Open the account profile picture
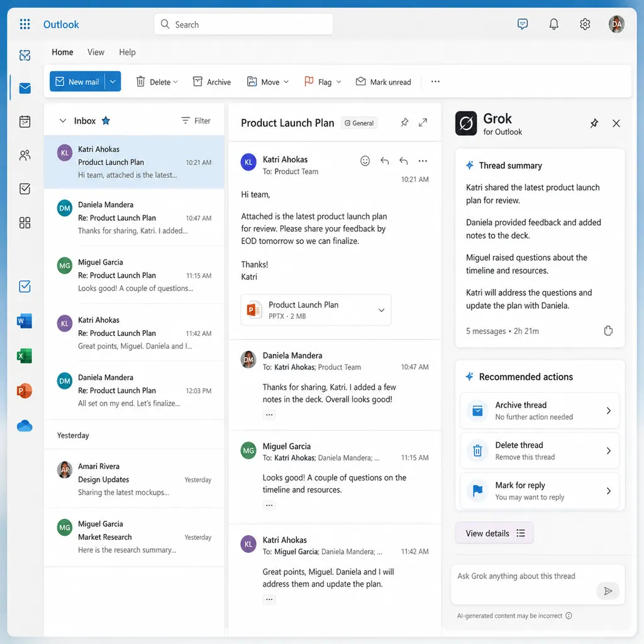 pyautogui.click(x=616, y=25)
